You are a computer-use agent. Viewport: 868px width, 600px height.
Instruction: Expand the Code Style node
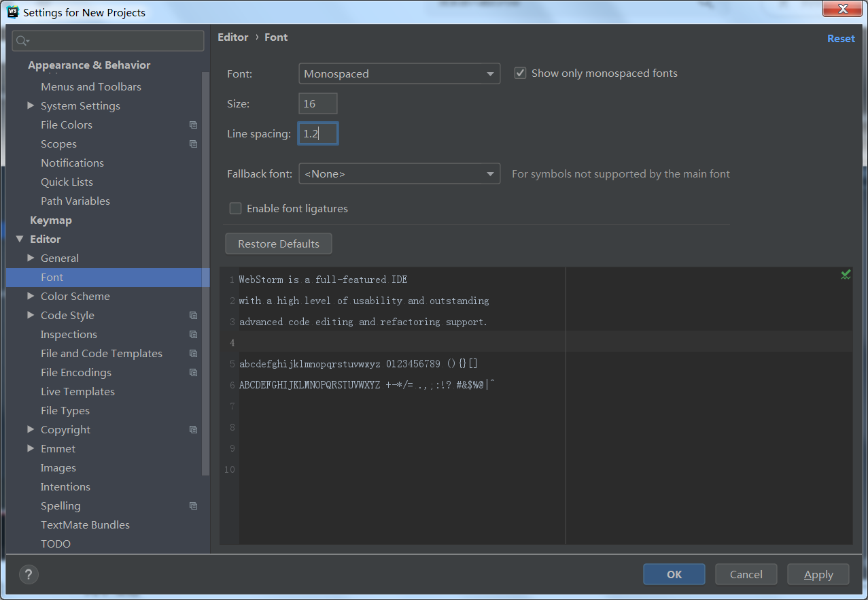click(x=31, y=315)
